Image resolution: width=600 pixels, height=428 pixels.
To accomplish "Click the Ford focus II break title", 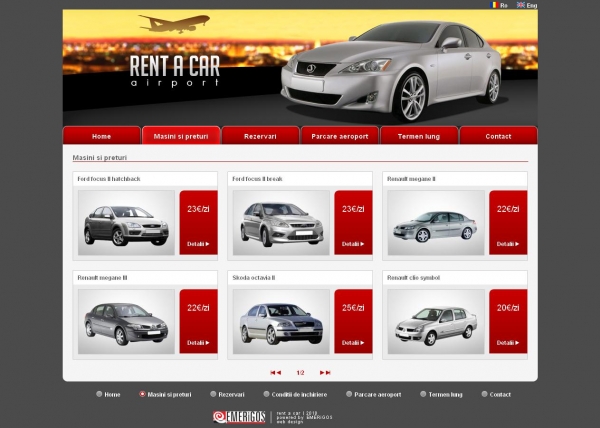I will click(x=257, y=179).
